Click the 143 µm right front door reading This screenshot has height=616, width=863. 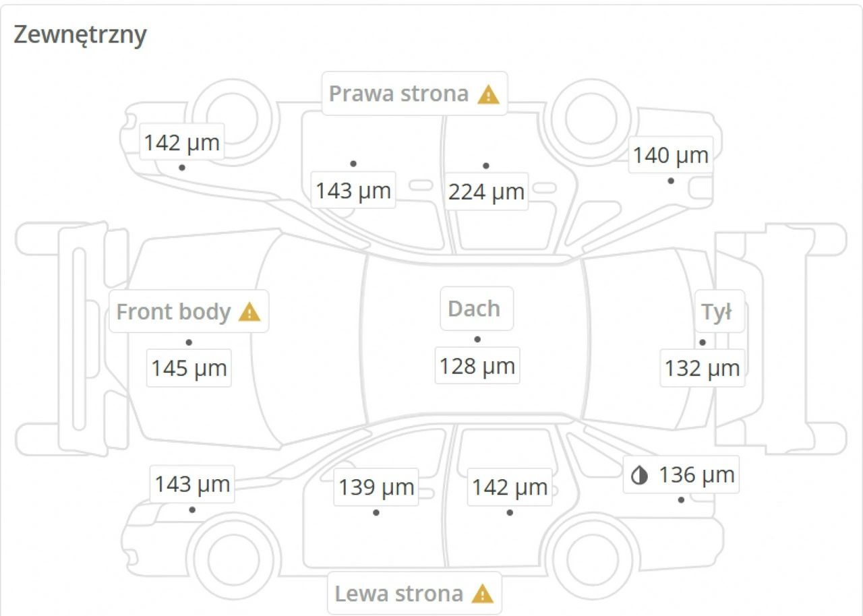[x=353, y=191]
